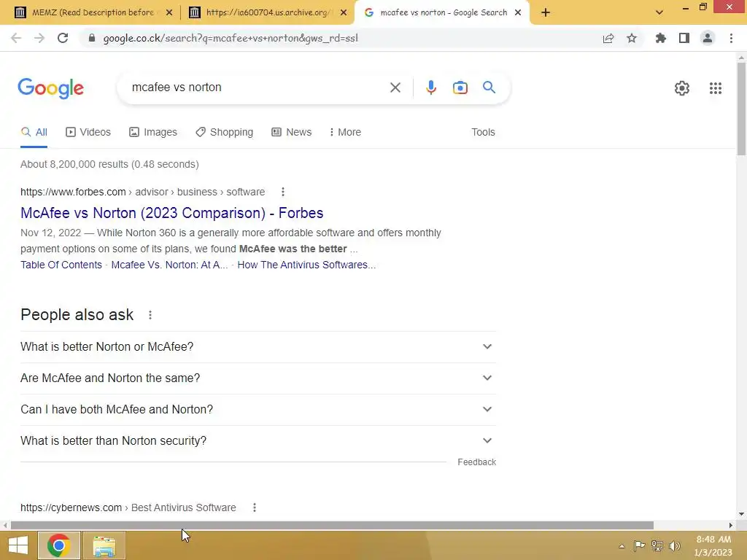Switch to Shopping results

[225, 133]
